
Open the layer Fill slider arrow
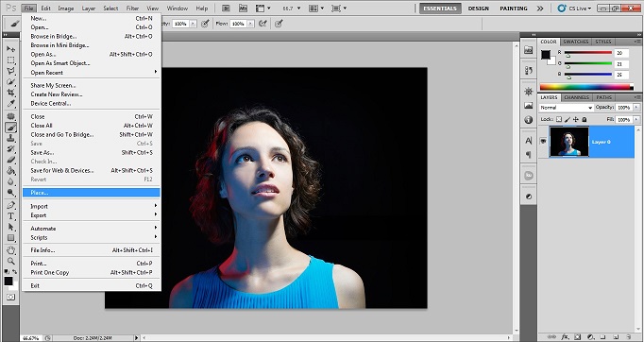pyautogui.click(x=636, y=119)
